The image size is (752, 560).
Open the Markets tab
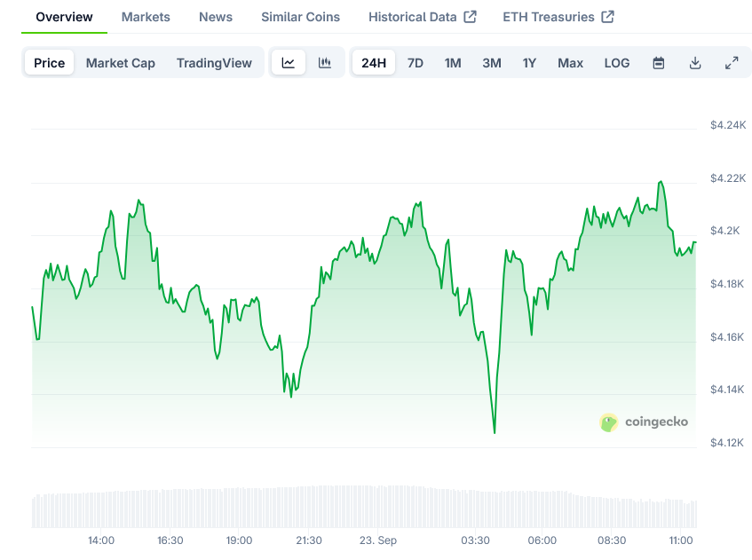pos(146,17)
